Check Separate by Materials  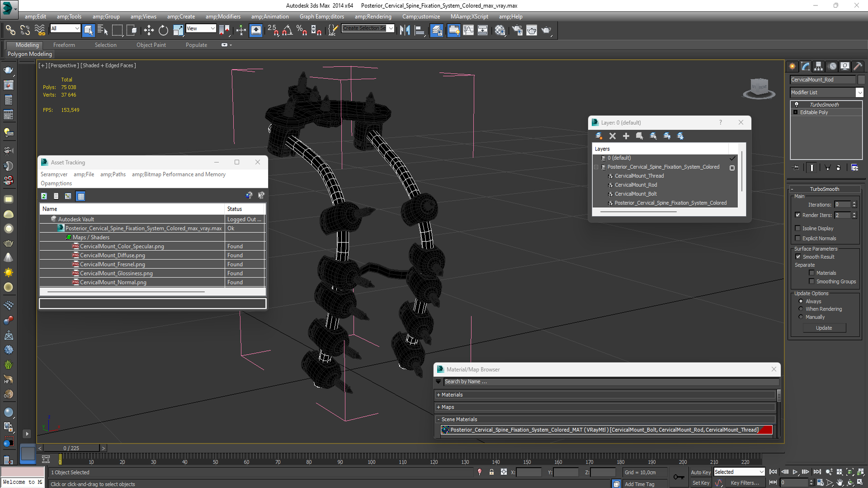click(x=811, y=273)
